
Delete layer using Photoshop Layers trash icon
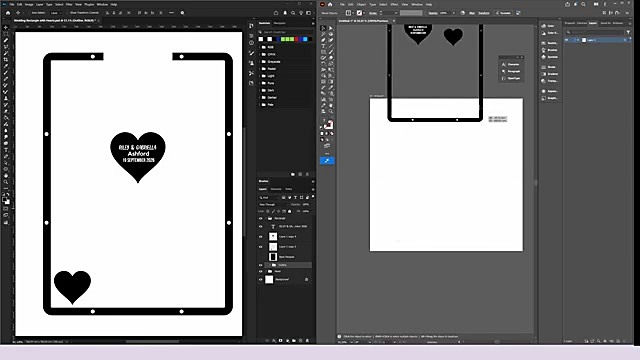307,340
